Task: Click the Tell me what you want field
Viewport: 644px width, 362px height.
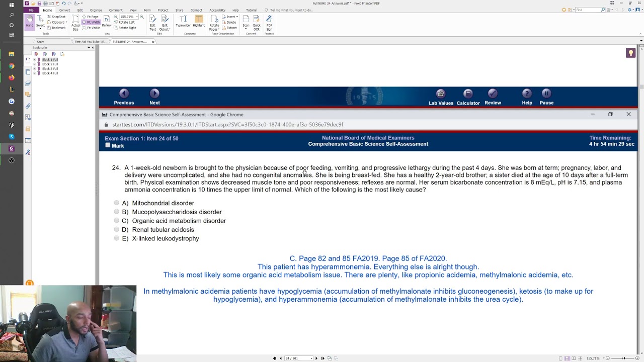Action: point(291,10)
